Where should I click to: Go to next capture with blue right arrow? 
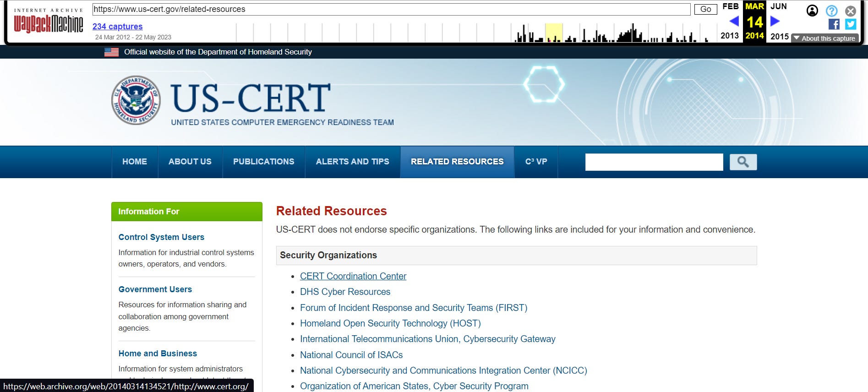775,21
